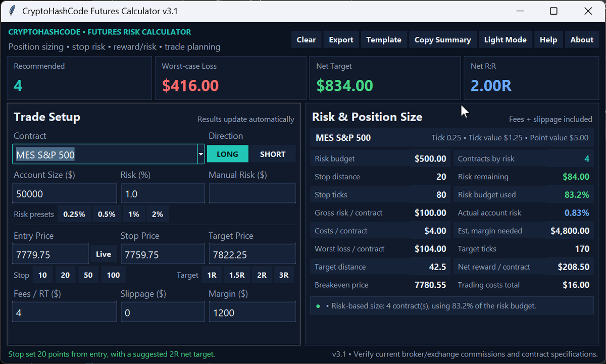Click the Risk (%) input field

pos(163,193)
